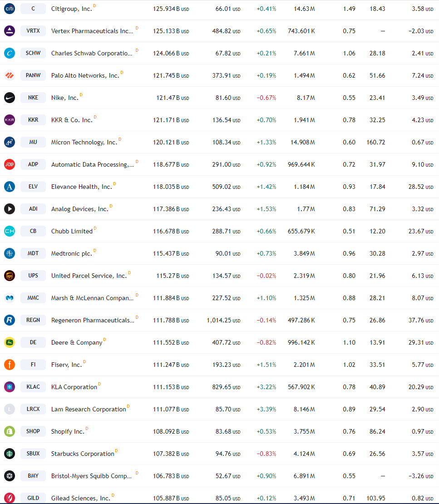Click the Marsh & McLennan logo icon

pyautogui.click(x=10, y=298)
